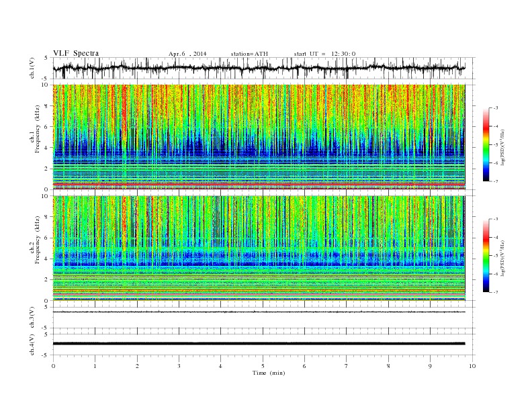Click the "10" tick on the time axis

472,366
